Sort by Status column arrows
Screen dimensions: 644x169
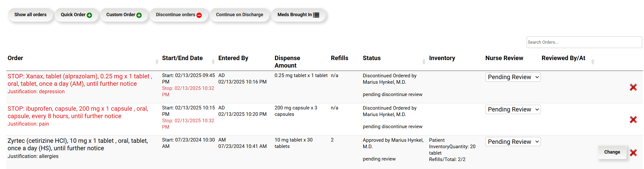(x=424, y=62)
